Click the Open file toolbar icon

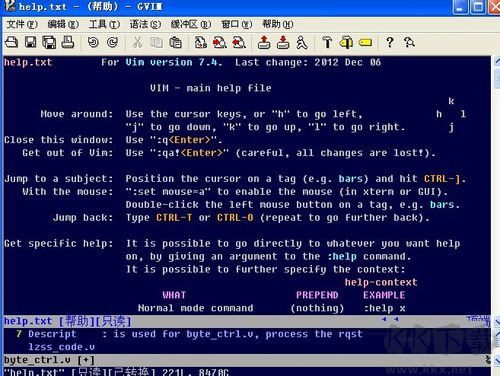click(12, 42)
